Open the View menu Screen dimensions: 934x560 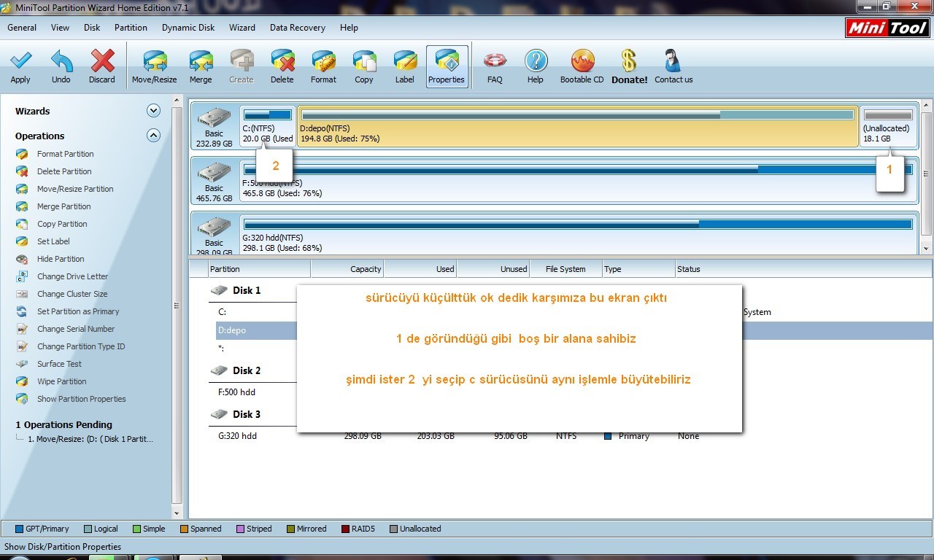point(61,28)
